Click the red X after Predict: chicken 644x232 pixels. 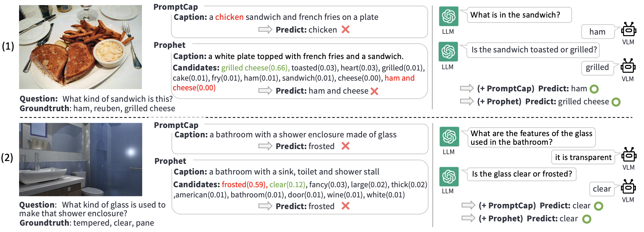tap(345, 30)
